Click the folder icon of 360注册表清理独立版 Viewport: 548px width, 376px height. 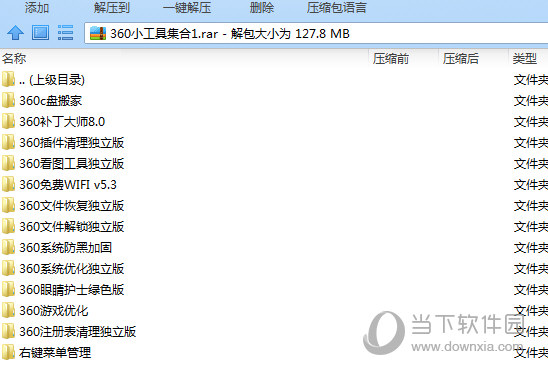click(x=8, y=331)
